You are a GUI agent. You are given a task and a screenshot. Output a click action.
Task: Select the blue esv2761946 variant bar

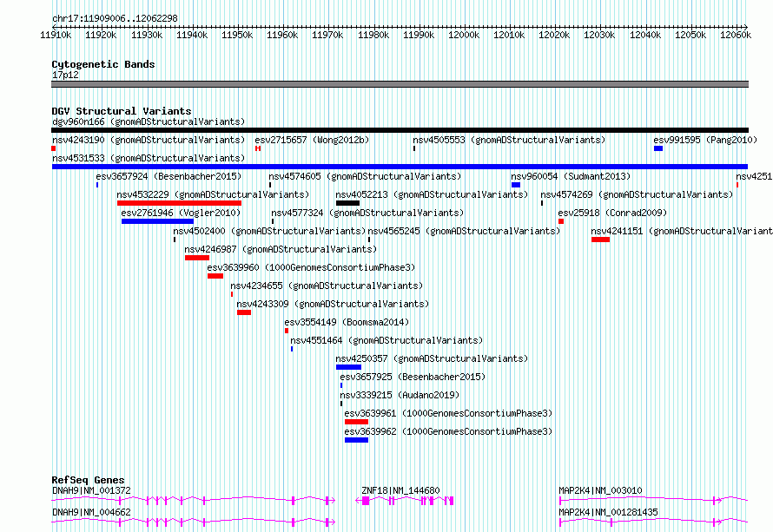pyautogui.click(x=157, y=221)
